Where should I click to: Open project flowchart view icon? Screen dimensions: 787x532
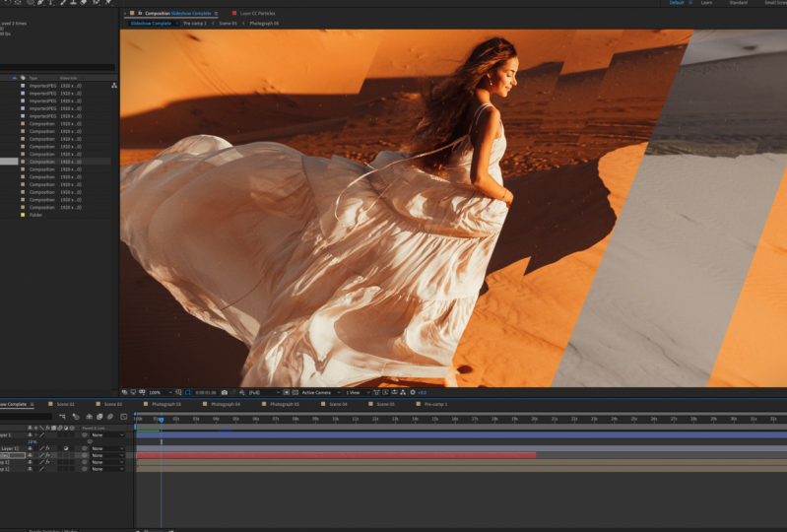(114, 86)
